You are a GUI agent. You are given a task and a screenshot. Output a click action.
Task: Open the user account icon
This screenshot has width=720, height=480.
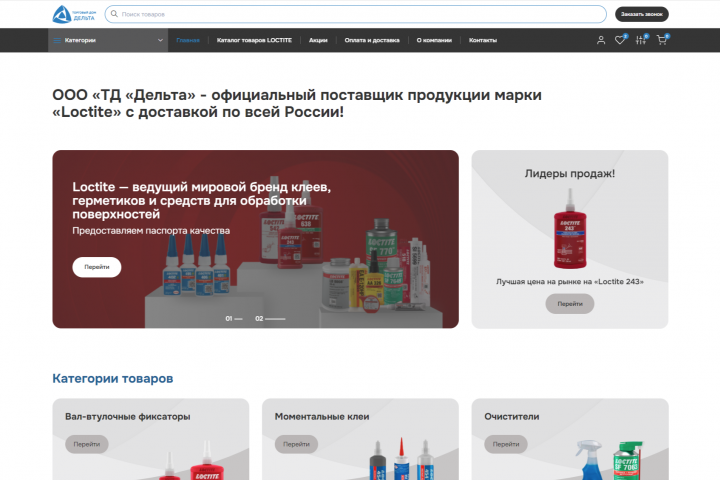pyautogui.click(x=601, y=40)
